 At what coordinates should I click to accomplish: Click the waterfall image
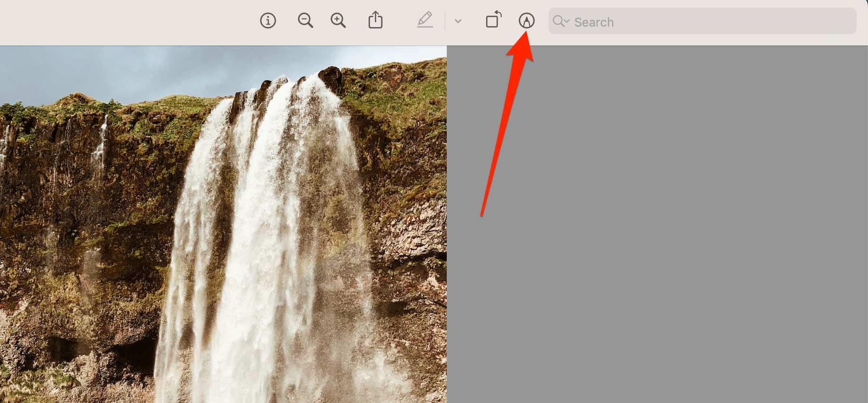pos(223,224)
